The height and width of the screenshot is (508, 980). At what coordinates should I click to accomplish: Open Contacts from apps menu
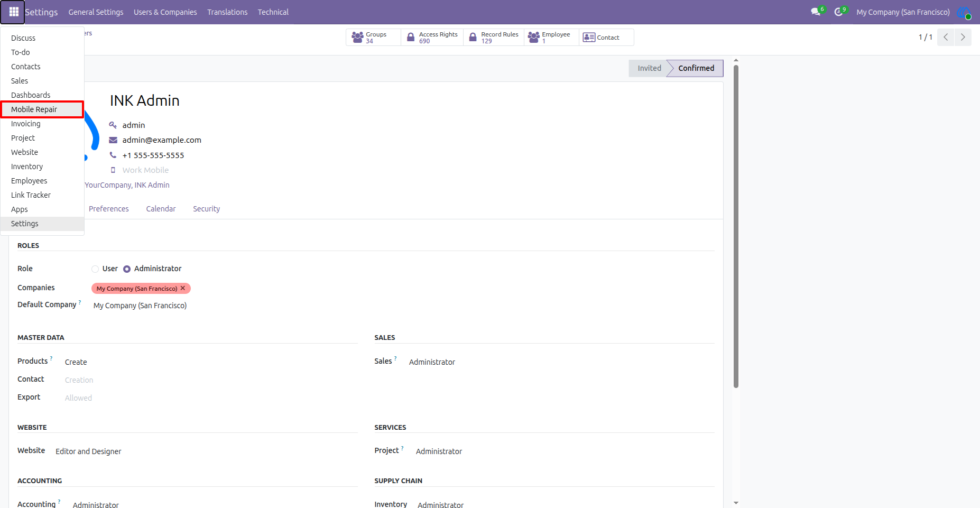click(42, 67)
